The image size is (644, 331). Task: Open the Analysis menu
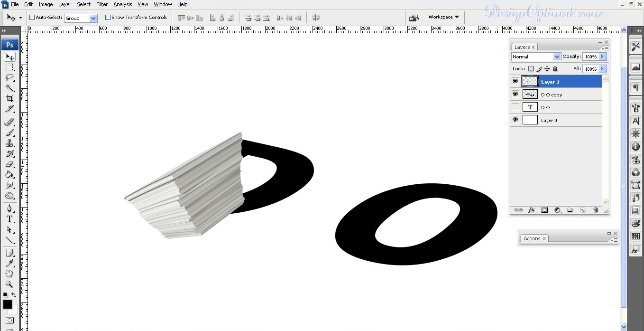[x=123, y=4]
